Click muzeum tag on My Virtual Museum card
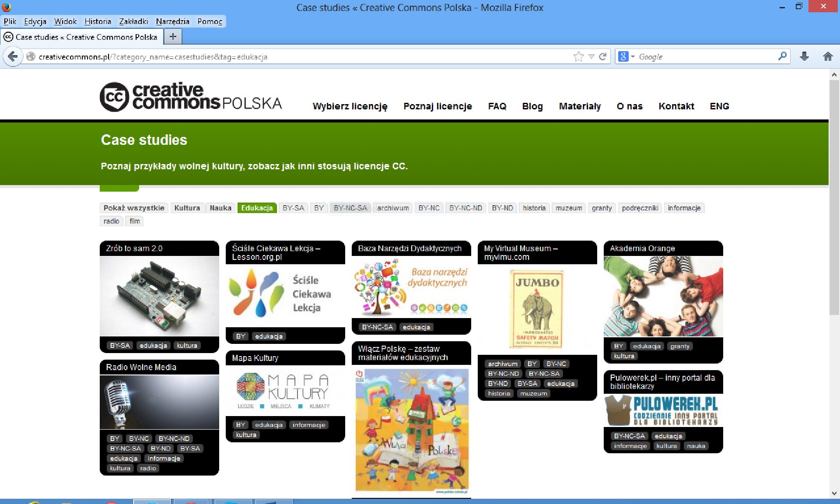 click(534, 393)
